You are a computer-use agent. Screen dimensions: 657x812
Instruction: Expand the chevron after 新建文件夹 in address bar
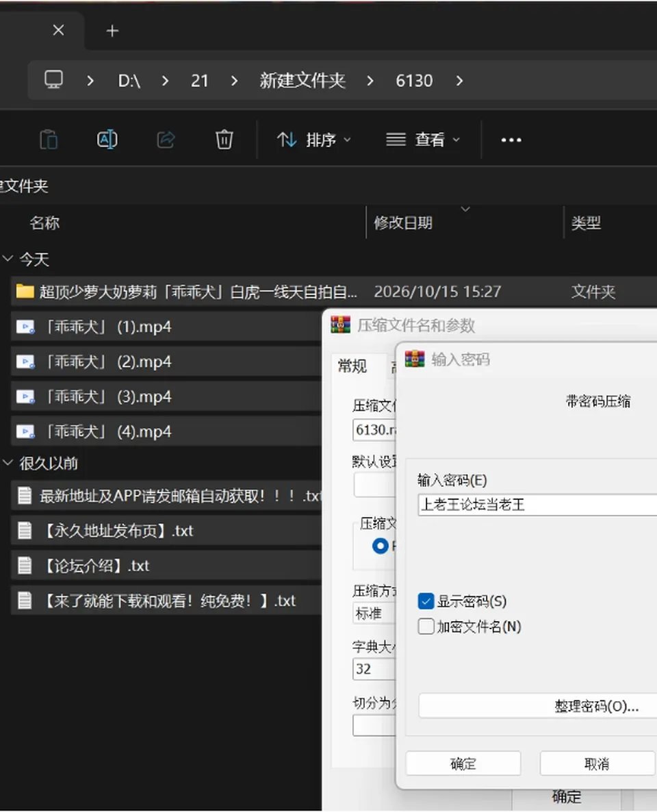(x=370, y=81)
